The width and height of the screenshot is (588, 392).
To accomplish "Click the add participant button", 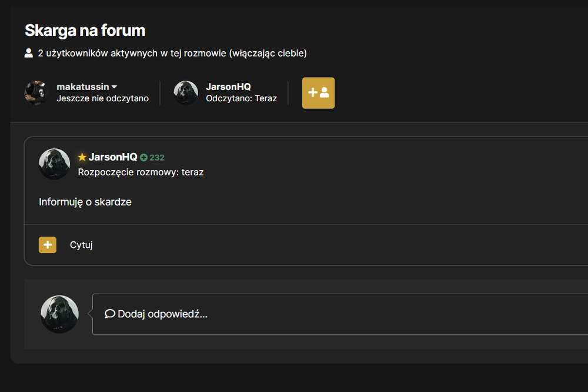I will (x=318, y=93).
